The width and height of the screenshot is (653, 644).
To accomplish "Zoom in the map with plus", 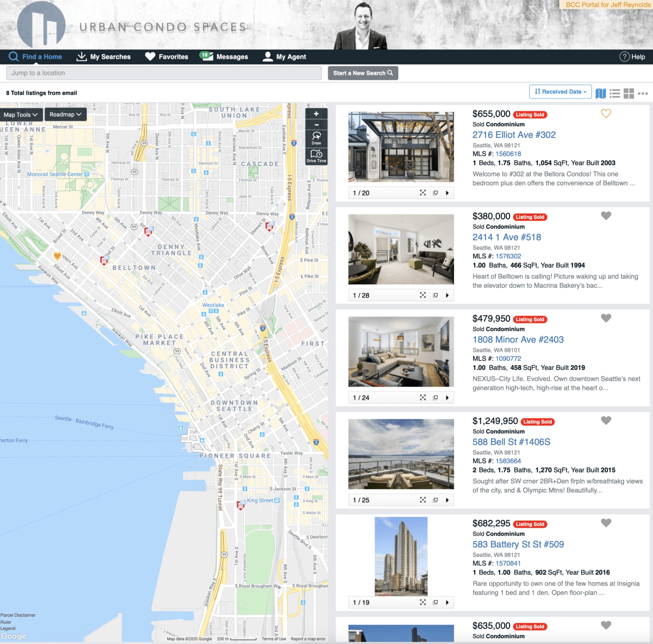I will 316,114.
